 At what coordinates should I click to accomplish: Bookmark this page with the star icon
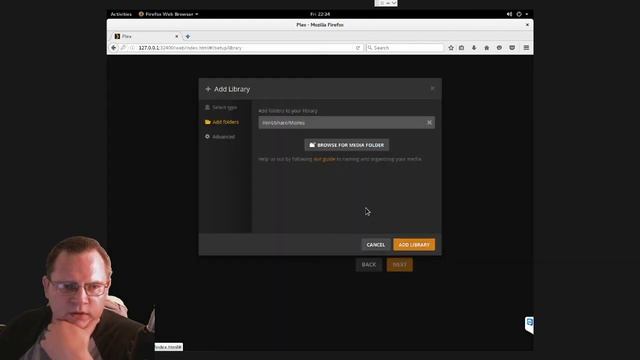tap(451, 48)
